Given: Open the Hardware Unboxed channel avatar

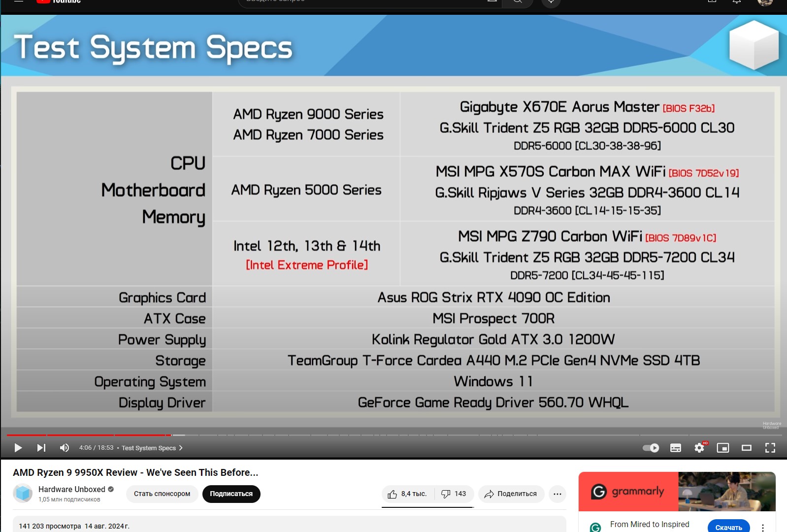Looking at the screenshot, I should pos(23,494).
